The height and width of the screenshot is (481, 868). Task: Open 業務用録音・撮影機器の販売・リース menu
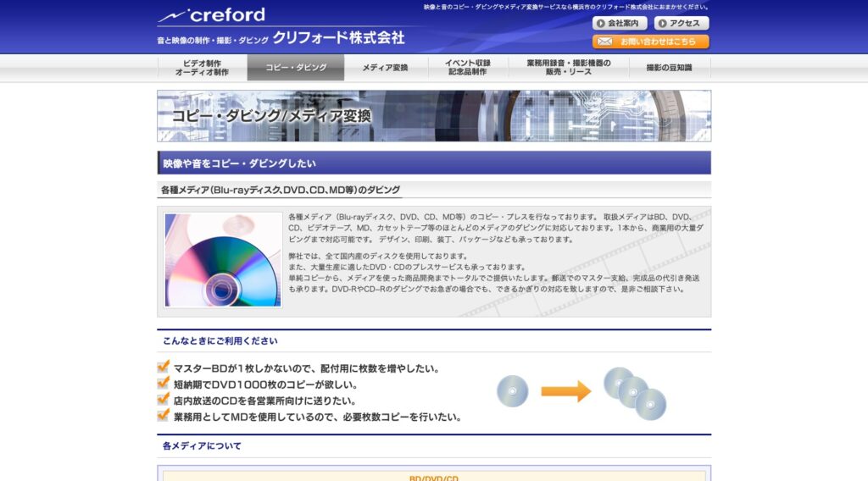pos(569,68)
